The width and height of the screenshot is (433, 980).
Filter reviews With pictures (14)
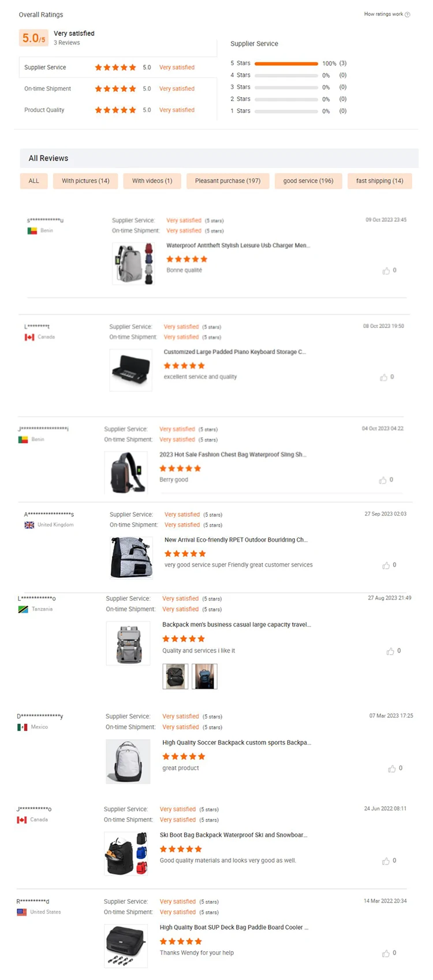point(85,181)
